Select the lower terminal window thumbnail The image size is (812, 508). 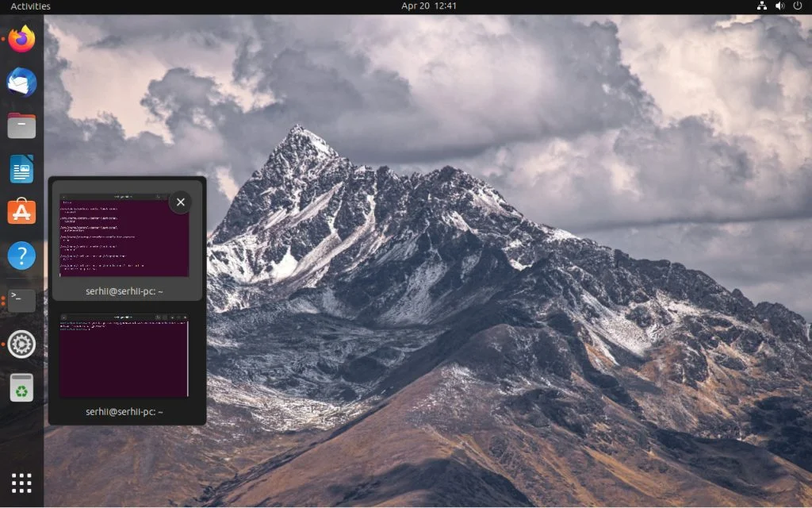click(125, 357)
